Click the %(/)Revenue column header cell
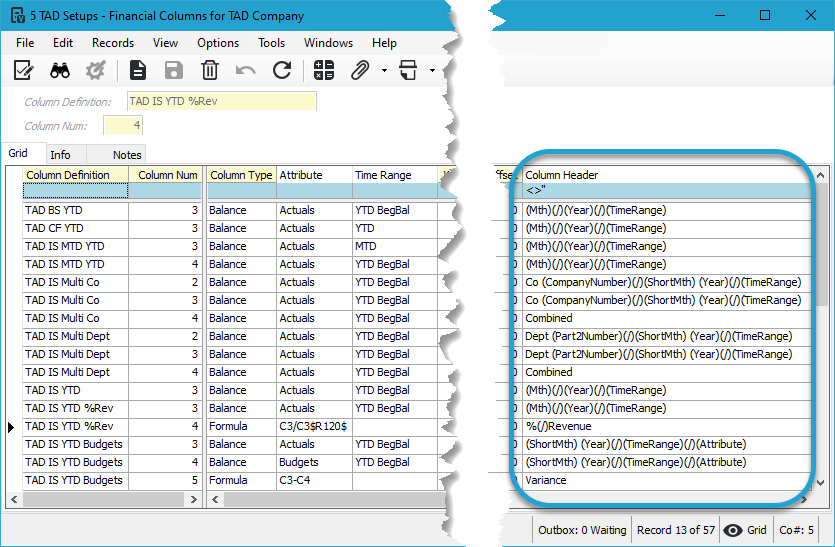 [667, 426]
